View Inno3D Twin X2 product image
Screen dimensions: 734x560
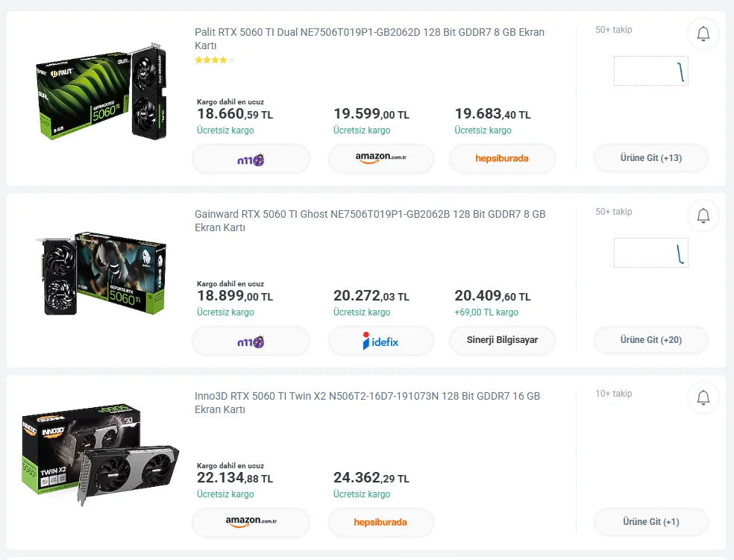tap(101, 453)
